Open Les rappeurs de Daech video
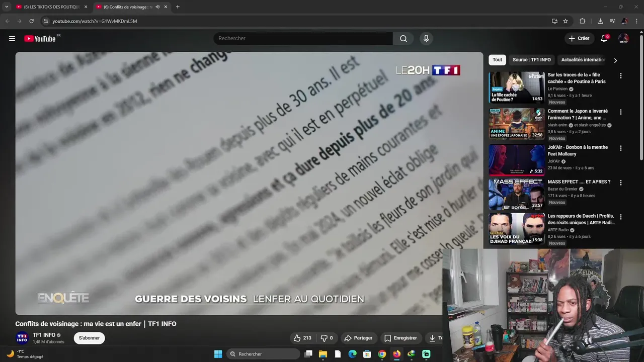 coord(581,219)
